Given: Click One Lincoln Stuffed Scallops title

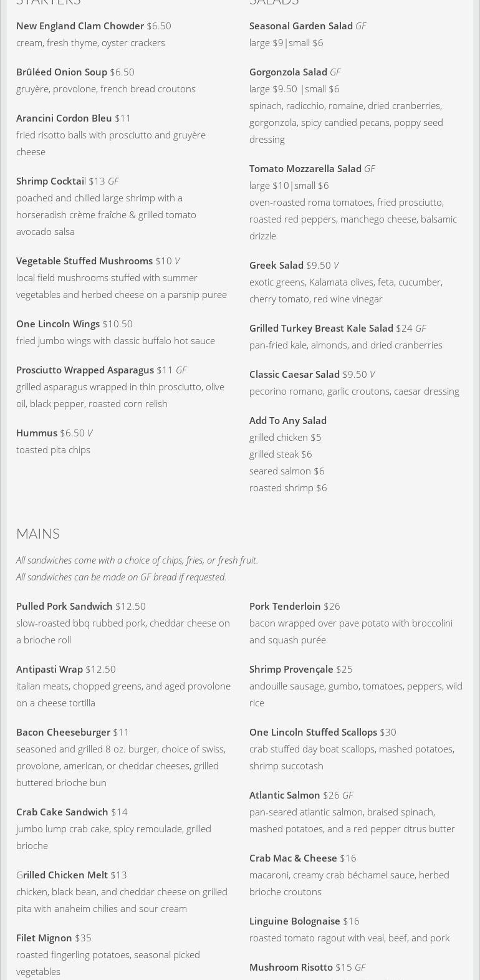Looking at the screenshot, I should [x=313, y=732].
